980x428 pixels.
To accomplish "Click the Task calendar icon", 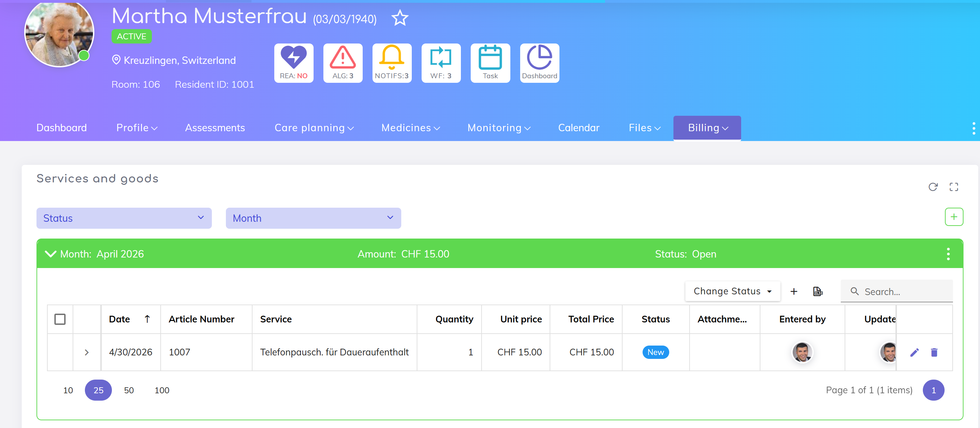I will (490, 63).
